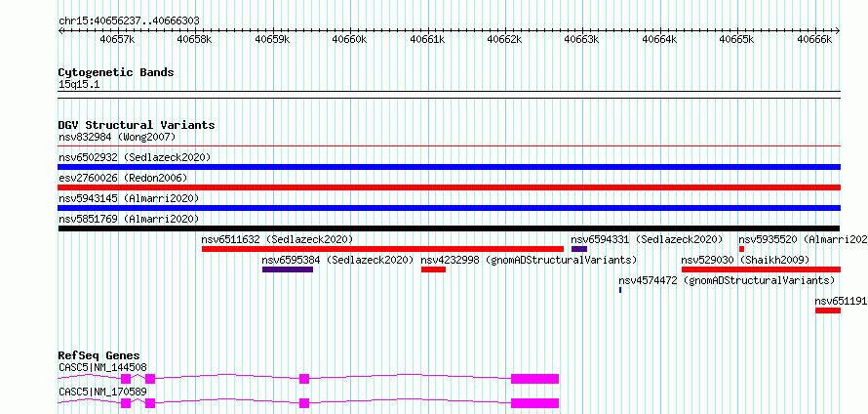Click the 40664k ruler tick label
The height and width of the screenshot is (414, 868).
tap(659, 39)
